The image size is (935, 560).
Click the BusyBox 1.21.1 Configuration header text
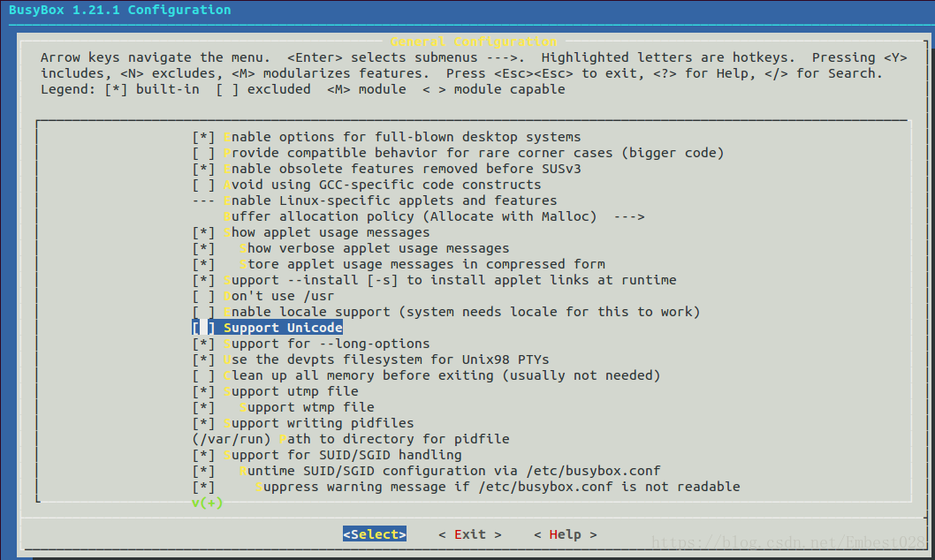[120, 10]
